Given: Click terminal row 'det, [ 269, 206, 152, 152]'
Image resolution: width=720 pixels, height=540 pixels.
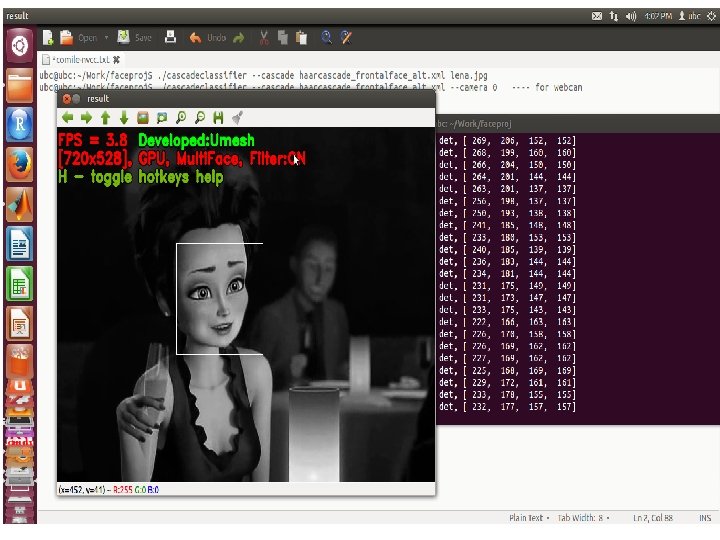Looking at the screenshot, I should pos(507,141).
